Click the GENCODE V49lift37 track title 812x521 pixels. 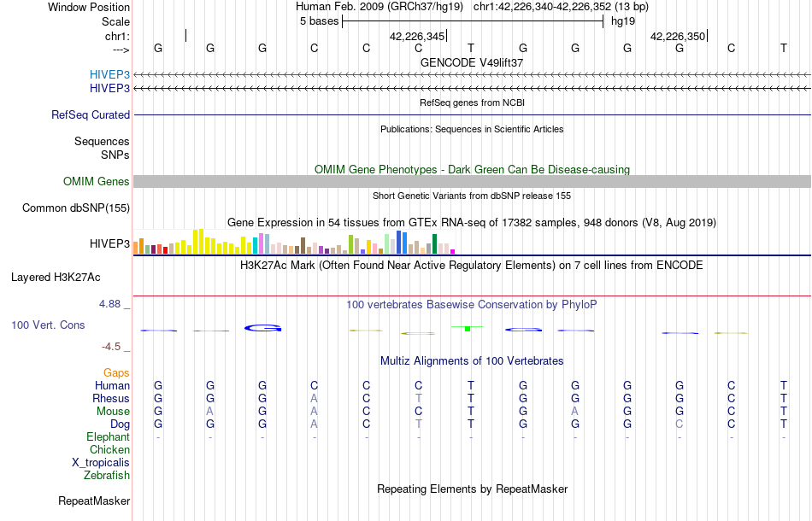coord(472,62)
